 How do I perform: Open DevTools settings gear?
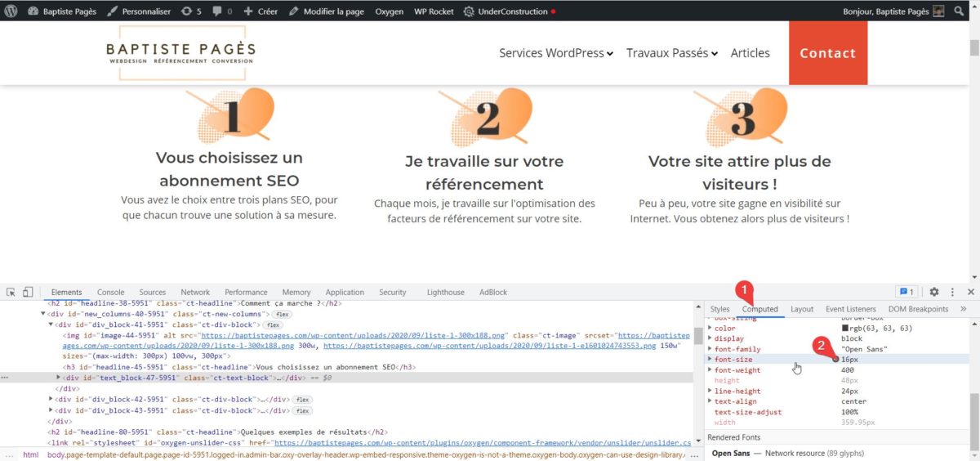pyautogui.click(x=934, y=292)
